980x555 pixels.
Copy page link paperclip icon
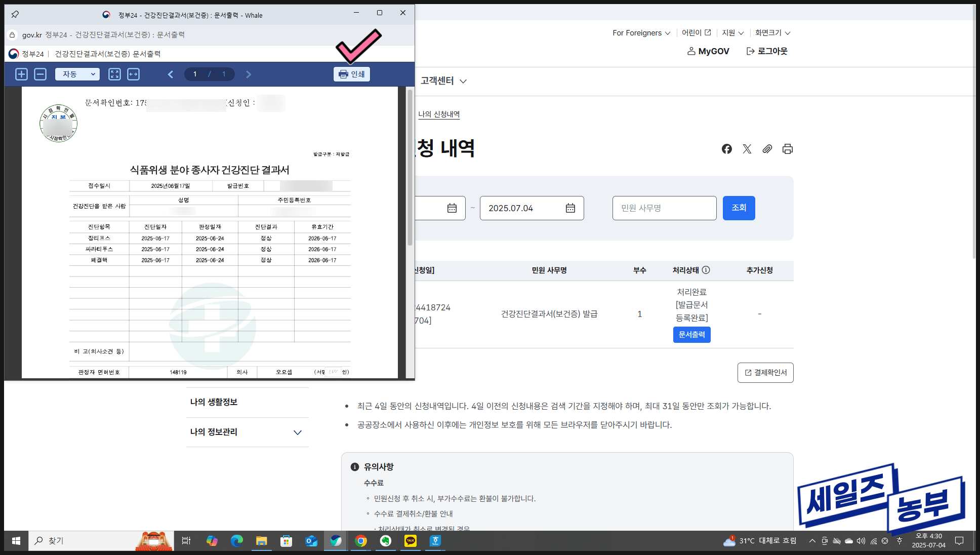767,149
